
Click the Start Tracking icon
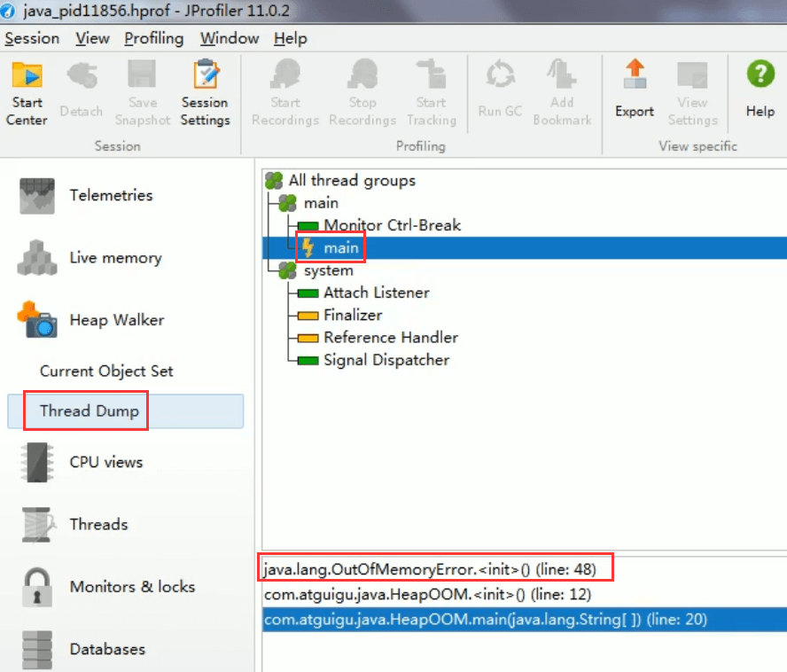432,74
